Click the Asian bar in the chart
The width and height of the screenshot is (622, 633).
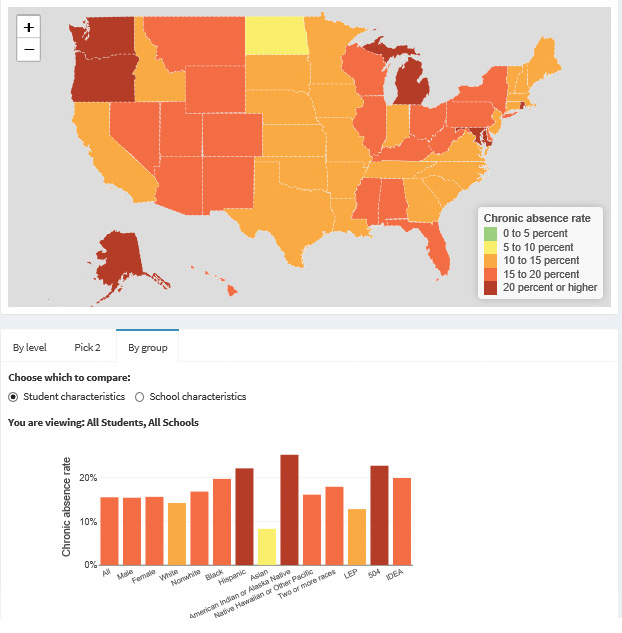pos(267,547)
